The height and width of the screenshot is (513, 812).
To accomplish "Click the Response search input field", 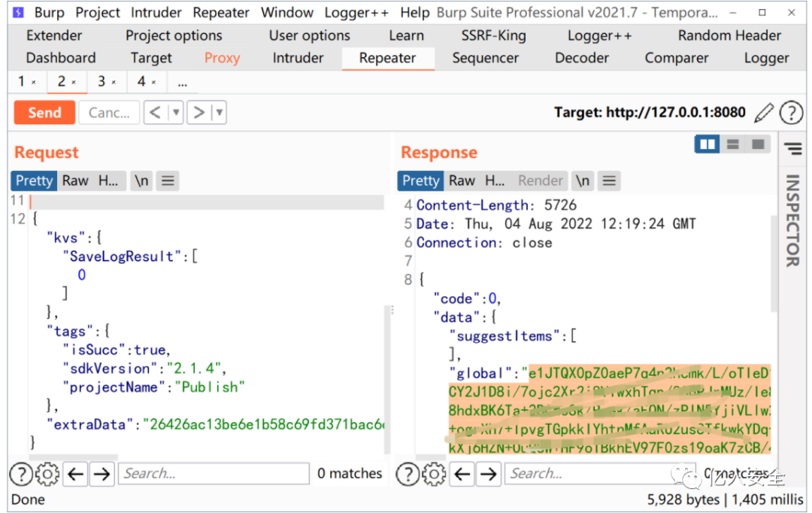I will pos(600,474).
